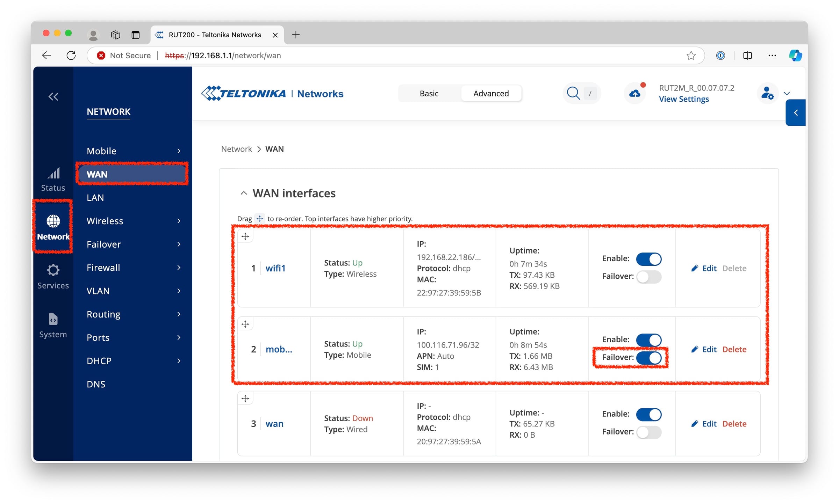Switch to Basic mode tab
839x504 pixels.
click(429, 93)
